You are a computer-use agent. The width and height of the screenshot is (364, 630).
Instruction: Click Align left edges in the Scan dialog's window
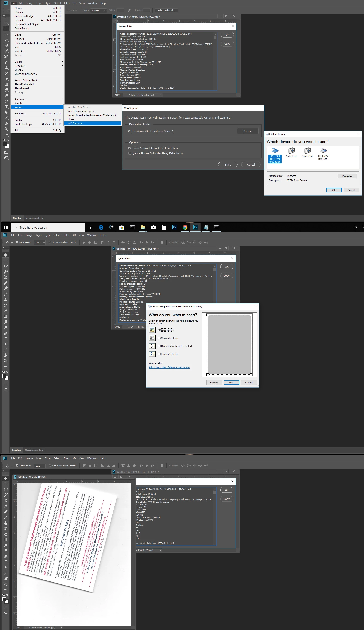coord(102,242)
